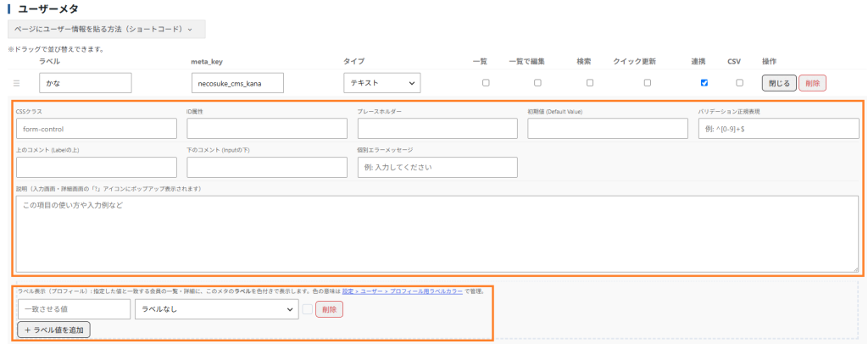
Task: Click the バリデーション正規表現 input field
Action: tap(778, 128)
